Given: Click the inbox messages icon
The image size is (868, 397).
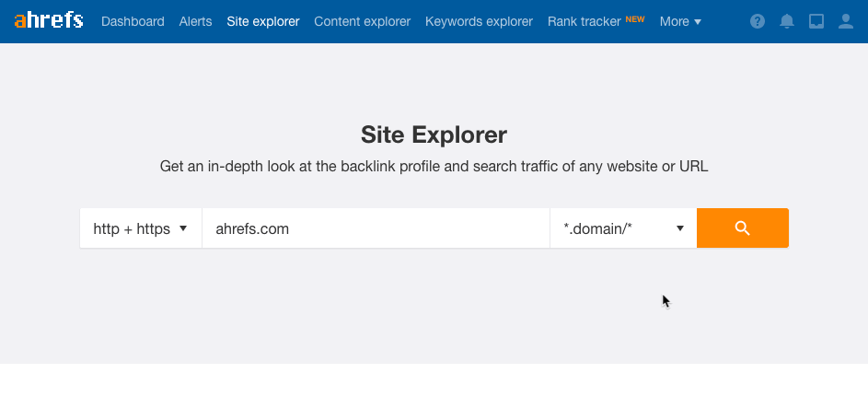Looking at the screenshot, I should click(816, 21).
